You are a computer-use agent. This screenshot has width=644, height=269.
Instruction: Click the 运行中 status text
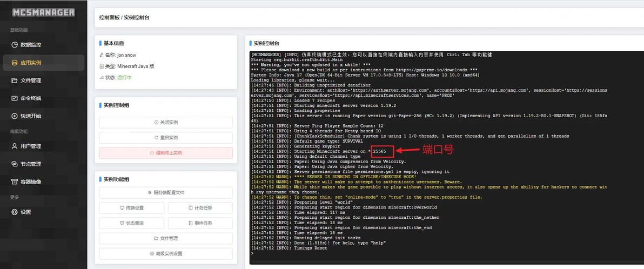pos(124,77)
